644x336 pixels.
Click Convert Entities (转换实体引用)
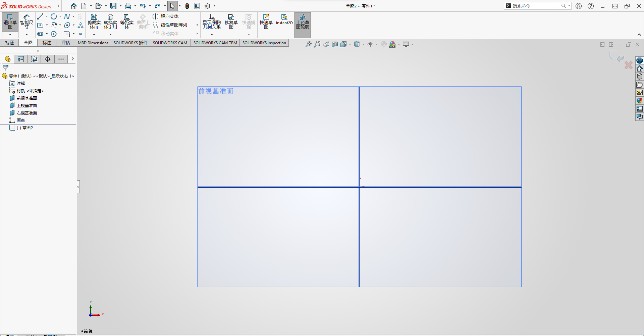(110, 21)
